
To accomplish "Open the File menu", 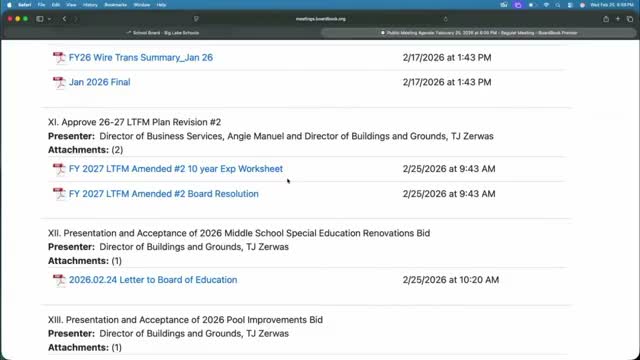I will (41, 5).
